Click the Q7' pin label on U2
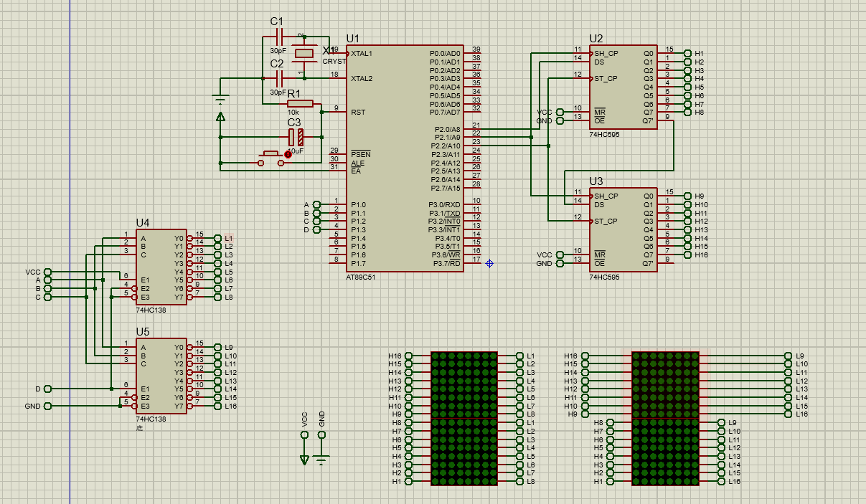The height and width of the screenshot is (504, 866). pyautogui.click(x=648, y=121)
